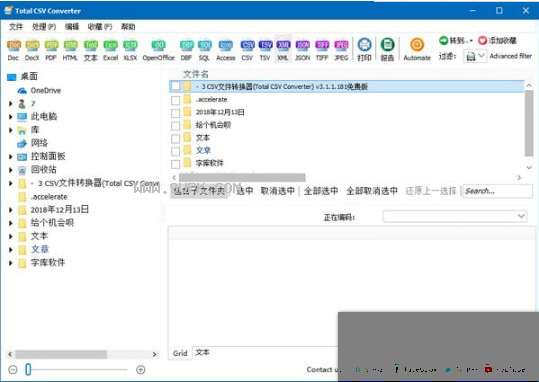Image resolution: width=539 pixels, height=382 pixels.
Task: Tick the checkbox beside 给个机会呗
Action: coord(175,125)
